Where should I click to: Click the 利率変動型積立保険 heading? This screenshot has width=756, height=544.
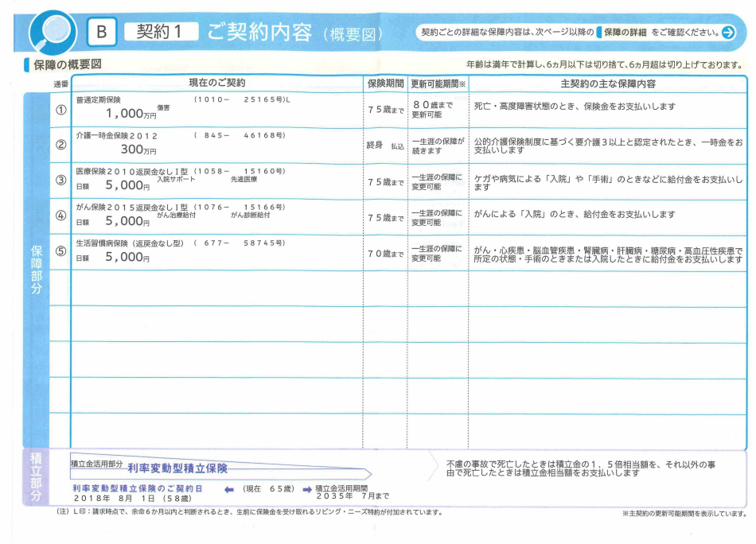(177, 468)
